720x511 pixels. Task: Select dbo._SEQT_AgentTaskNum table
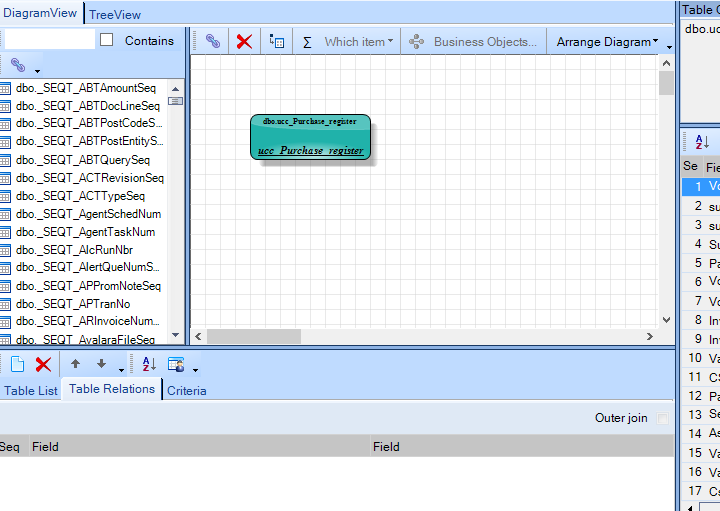click(x=85, y=232)
